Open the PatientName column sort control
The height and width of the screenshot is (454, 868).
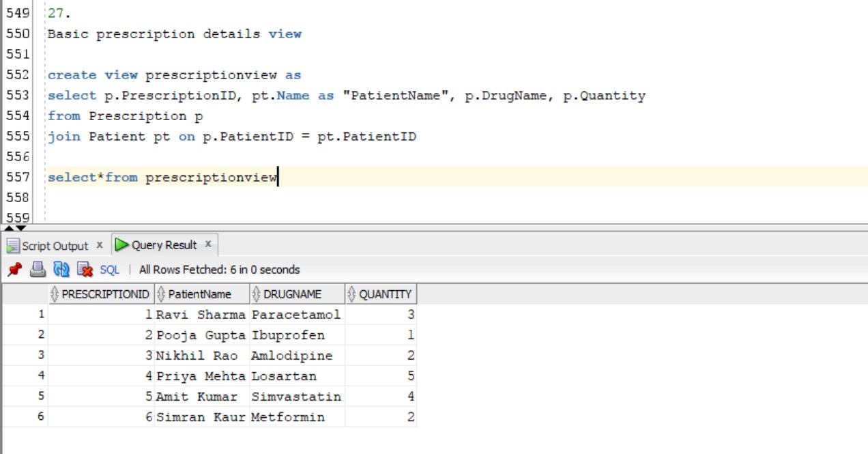(160, 294)
